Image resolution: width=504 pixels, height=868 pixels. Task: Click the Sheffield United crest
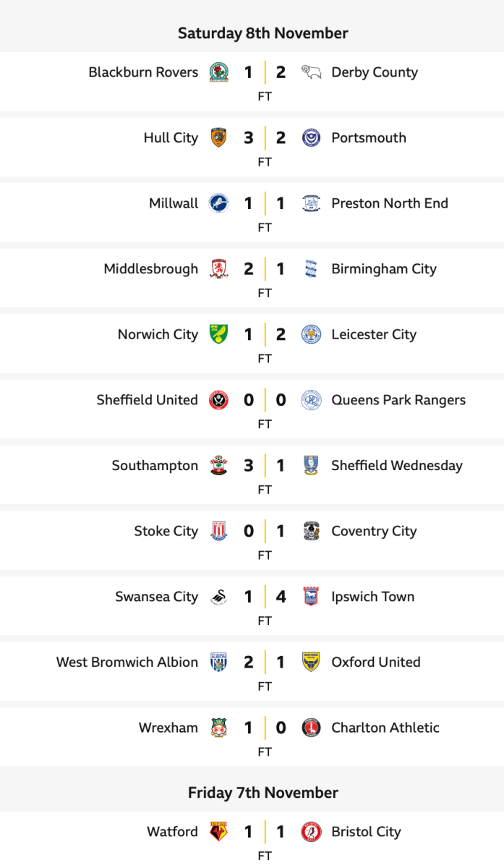pos(218,400)
